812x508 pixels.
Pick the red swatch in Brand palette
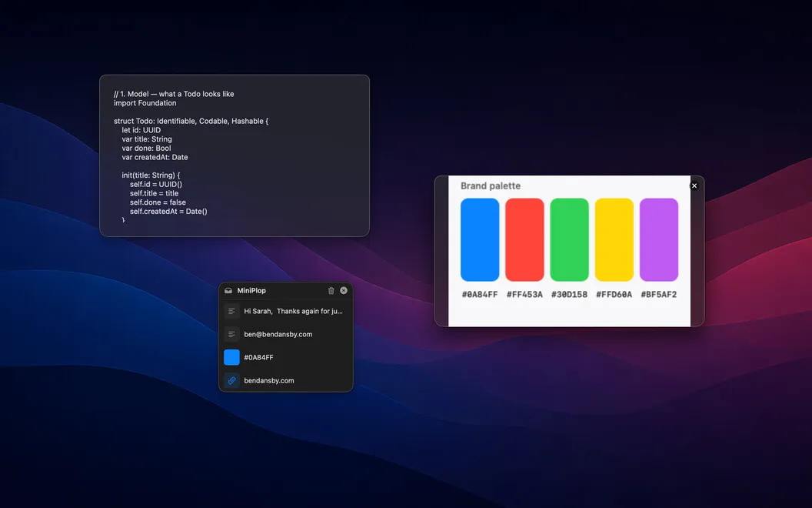click(x=524, y=239)
